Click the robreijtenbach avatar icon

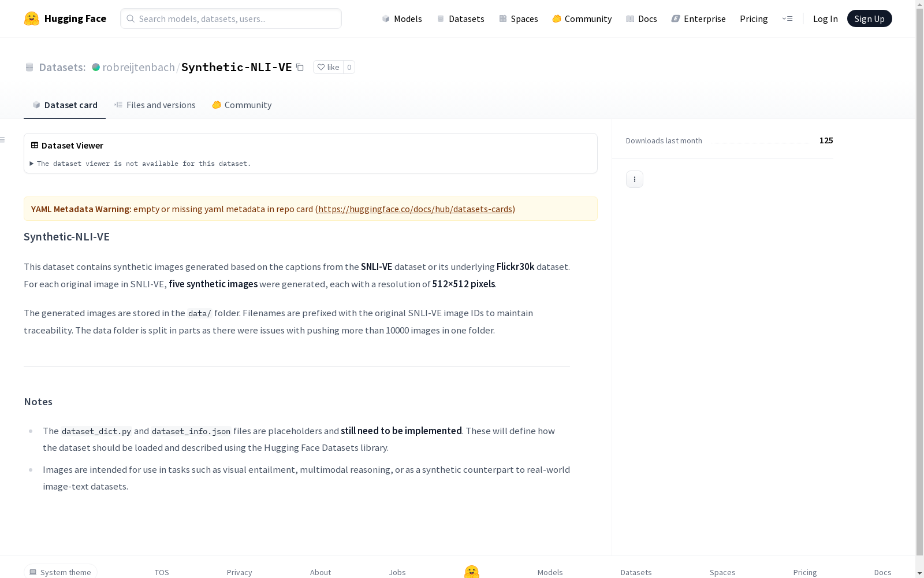click(x=96, y=67)
